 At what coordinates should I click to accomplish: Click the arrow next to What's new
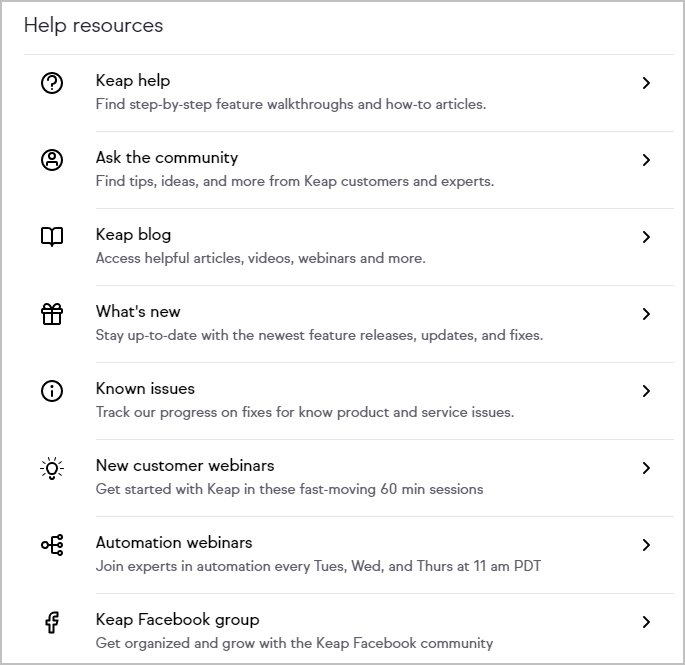click(646, 314)
